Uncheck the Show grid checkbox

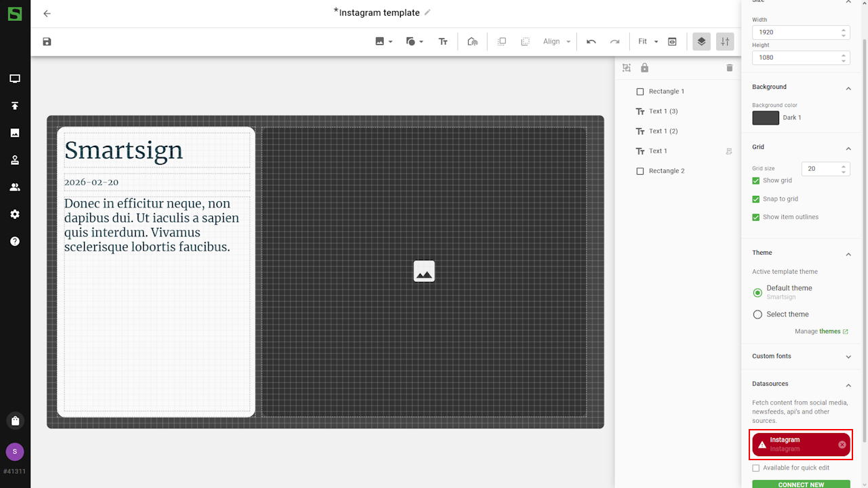coord(756,181)
